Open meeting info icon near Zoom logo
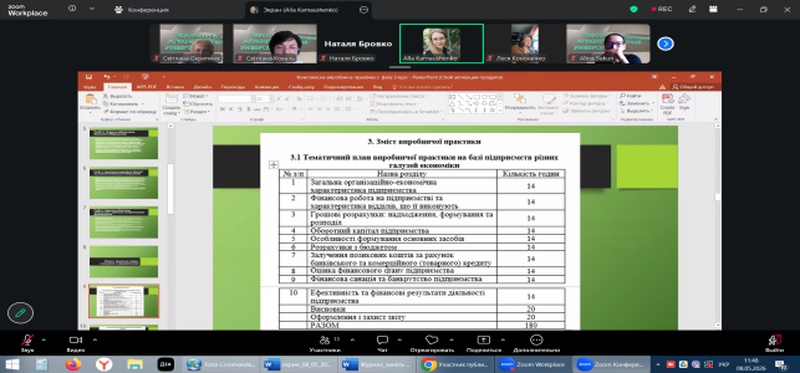Image resolution: width=800 pixels, height=373 pixels. (72, 9)
